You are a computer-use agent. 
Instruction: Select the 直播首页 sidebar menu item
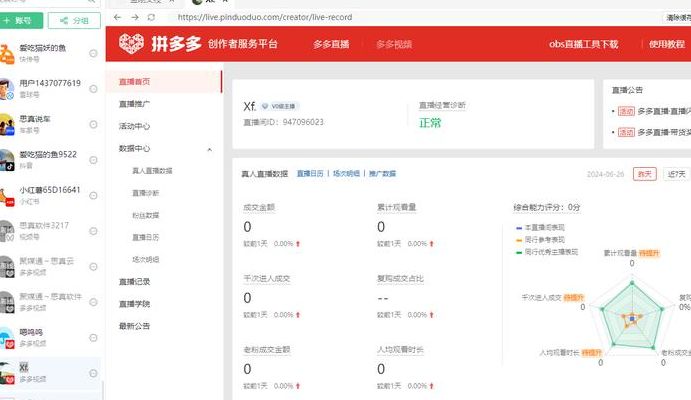tap(163, 81)
